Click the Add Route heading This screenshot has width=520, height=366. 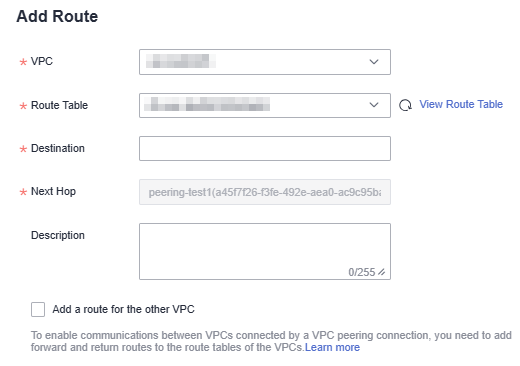click(x=57, y=16)
